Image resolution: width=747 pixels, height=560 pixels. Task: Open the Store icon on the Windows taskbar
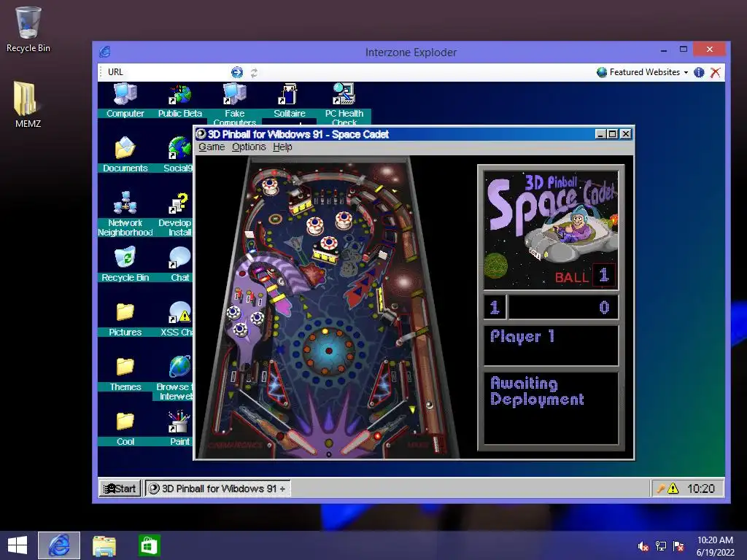[x=149, y=545]
